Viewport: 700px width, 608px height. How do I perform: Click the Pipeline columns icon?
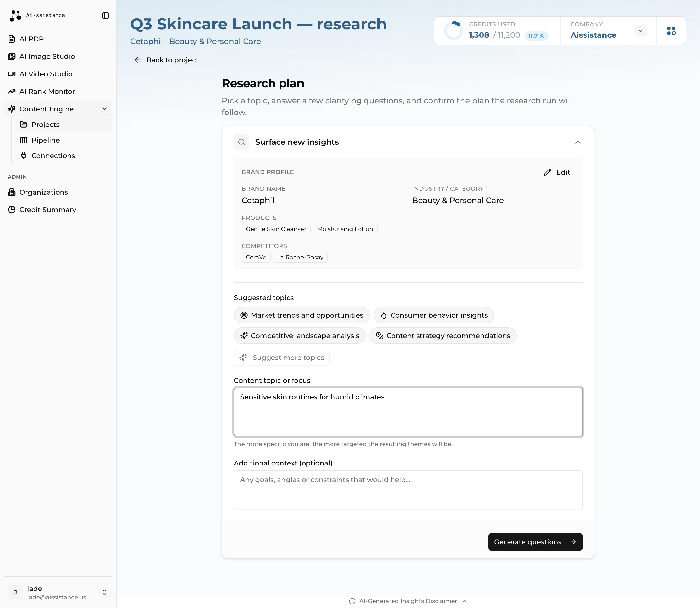tap(24, 140)
